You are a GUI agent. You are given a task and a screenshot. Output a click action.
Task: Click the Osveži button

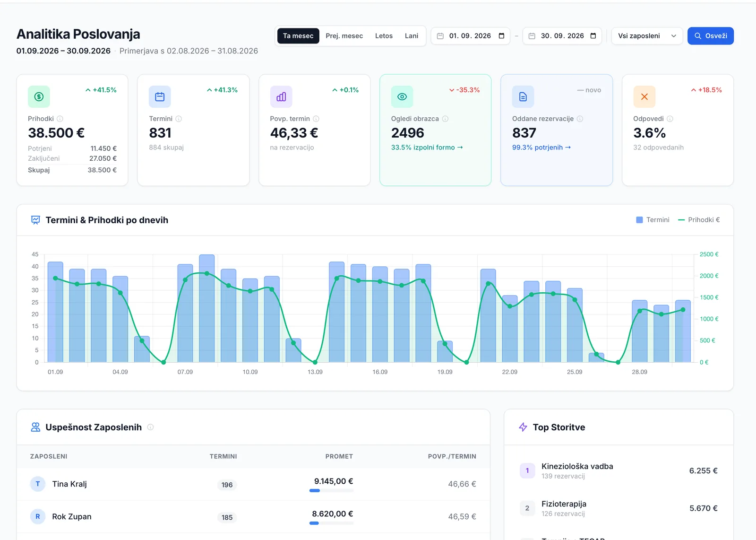point(710,36)
